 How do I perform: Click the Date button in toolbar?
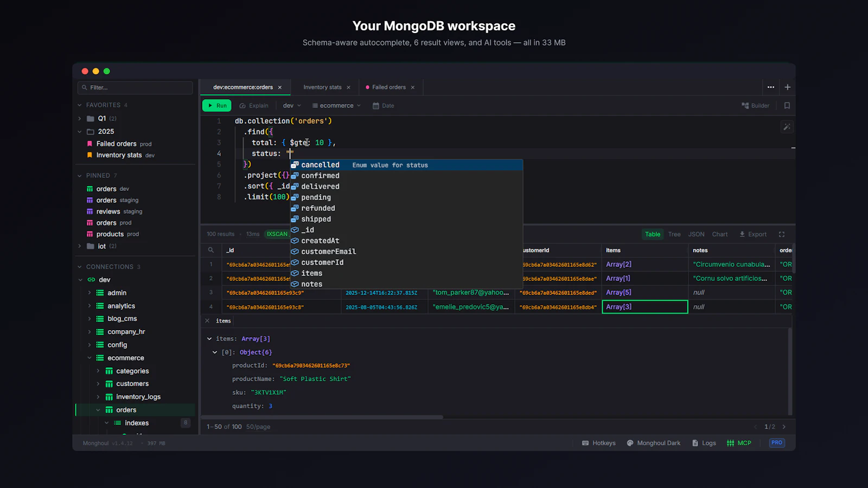click(384, 106)
